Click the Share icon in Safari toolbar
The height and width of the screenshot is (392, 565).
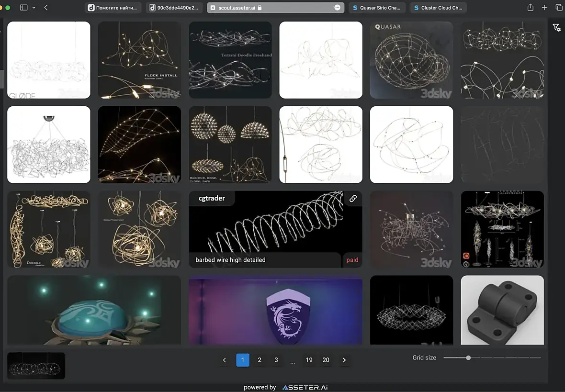click(x=531, y=8)
